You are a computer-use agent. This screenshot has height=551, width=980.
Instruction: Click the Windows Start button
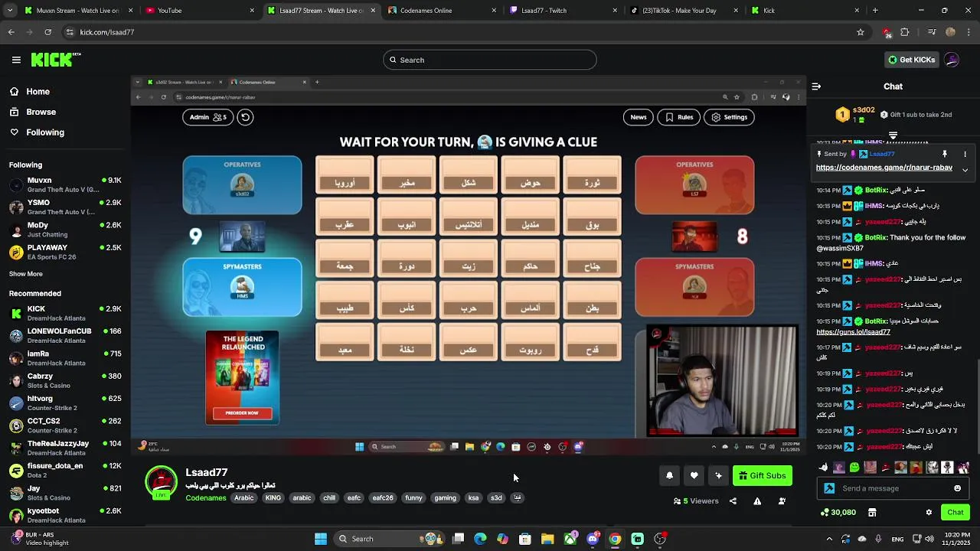click(321, 539)
